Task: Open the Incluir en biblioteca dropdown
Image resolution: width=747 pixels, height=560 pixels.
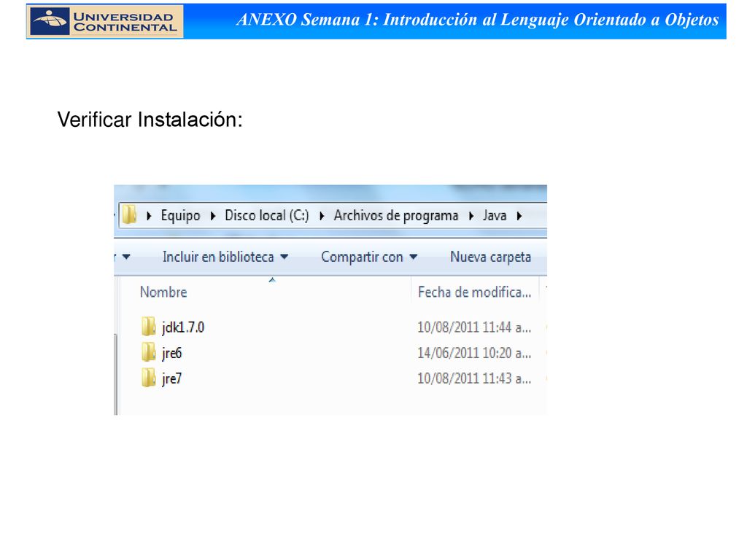Action: 225,257
